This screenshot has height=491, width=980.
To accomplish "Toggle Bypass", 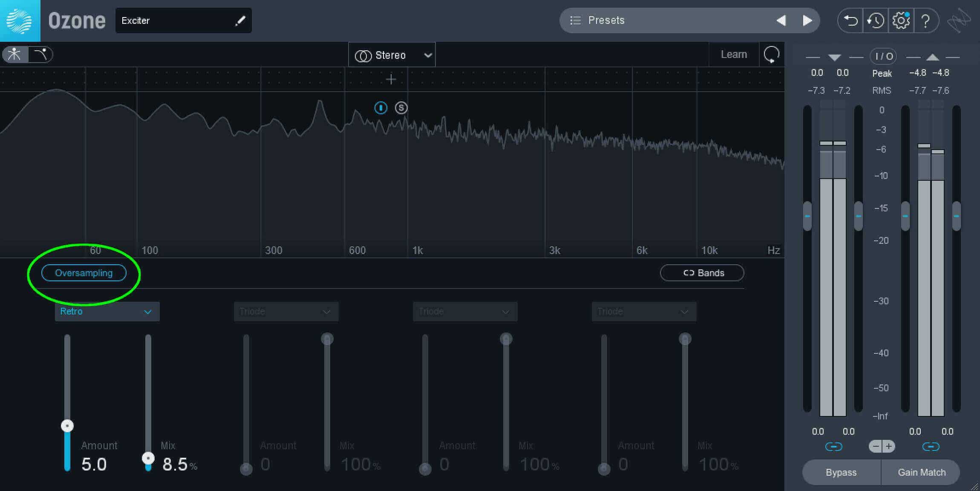I will tap(842, 472).
